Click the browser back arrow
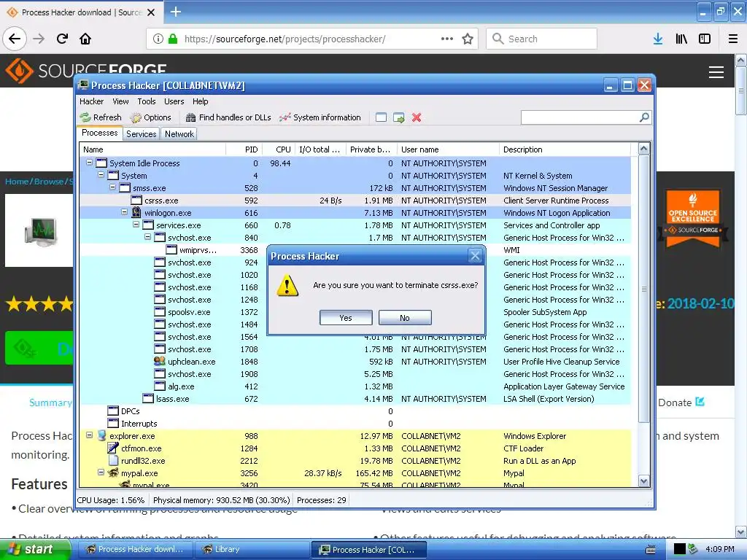The image size is (747, 560). (15, 39)
